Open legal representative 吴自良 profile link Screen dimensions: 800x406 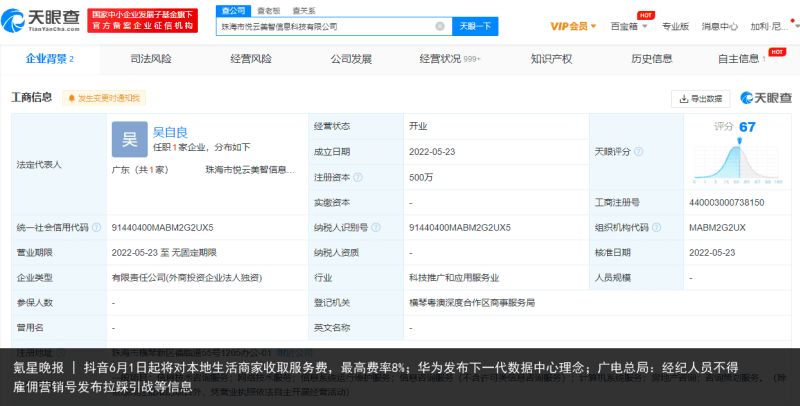tap(170, 133)
